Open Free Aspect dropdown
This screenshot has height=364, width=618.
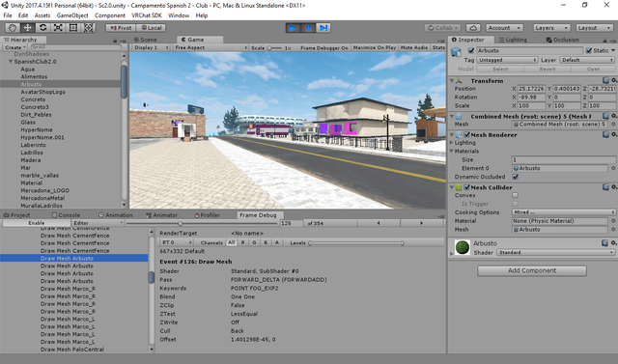[211, 47]
